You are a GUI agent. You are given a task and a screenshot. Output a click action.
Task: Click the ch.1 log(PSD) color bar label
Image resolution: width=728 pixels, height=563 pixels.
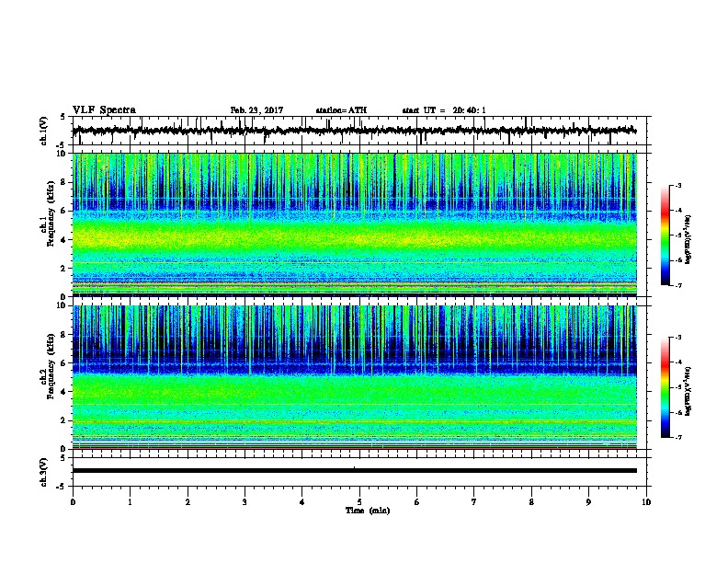click(688, 240)
